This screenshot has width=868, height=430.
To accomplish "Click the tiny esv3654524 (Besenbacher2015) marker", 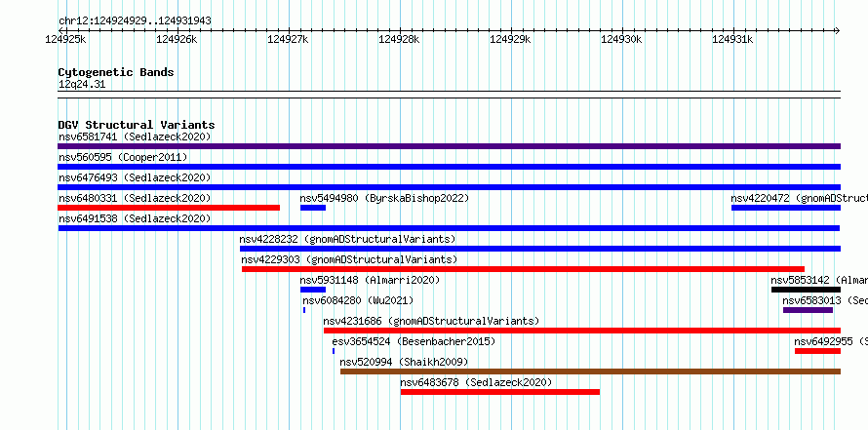I will (334, 351).
